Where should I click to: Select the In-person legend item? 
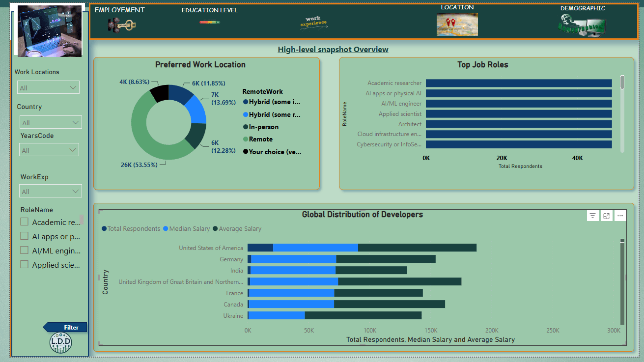260,127
